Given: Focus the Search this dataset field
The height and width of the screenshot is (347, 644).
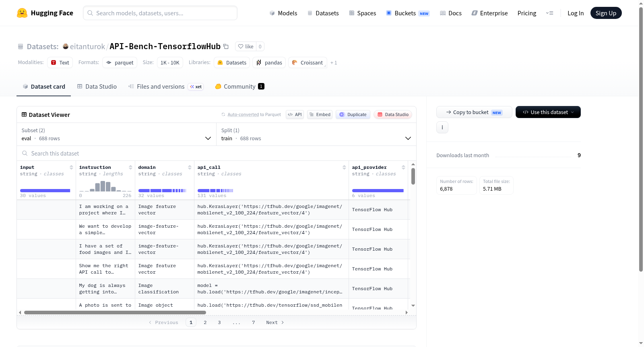Looking at the screenshot, I should (217, 154).
